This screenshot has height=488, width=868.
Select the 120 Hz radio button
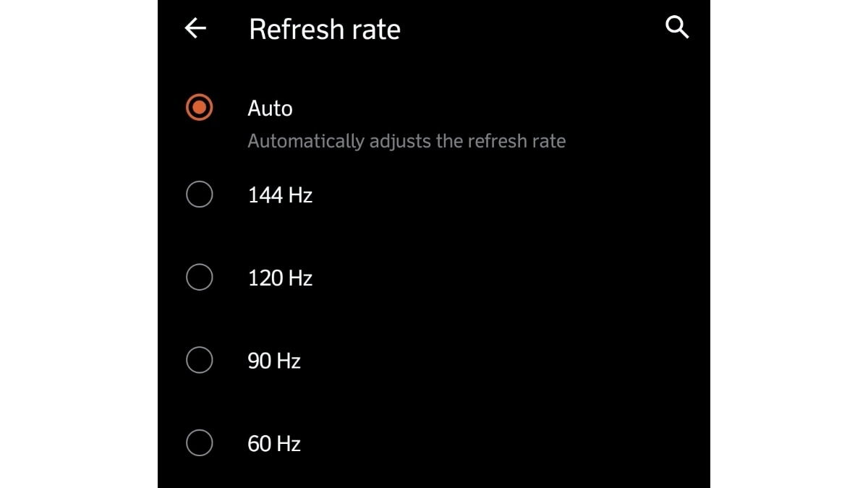click(x=199, y=277)
